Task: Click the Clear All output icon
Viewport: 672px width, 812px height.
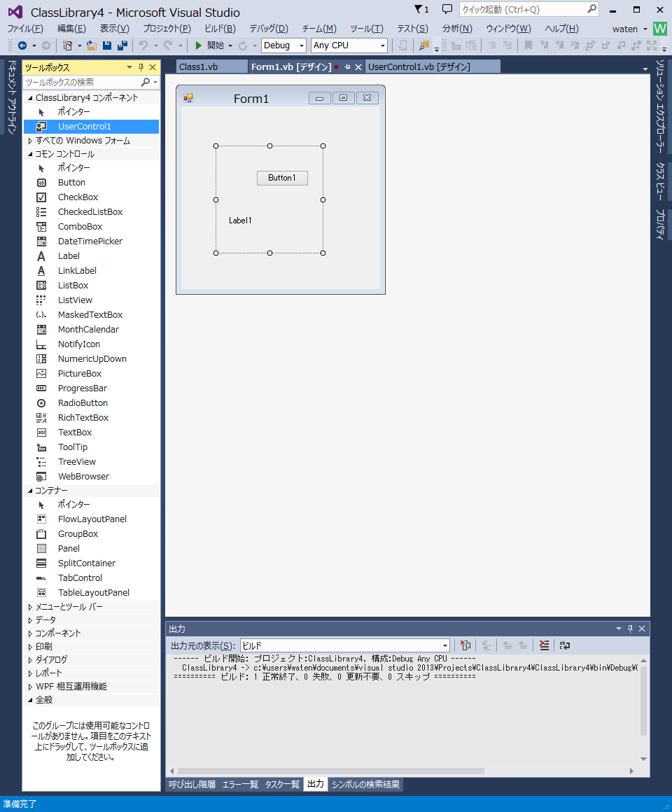Action: coord(544,645)
